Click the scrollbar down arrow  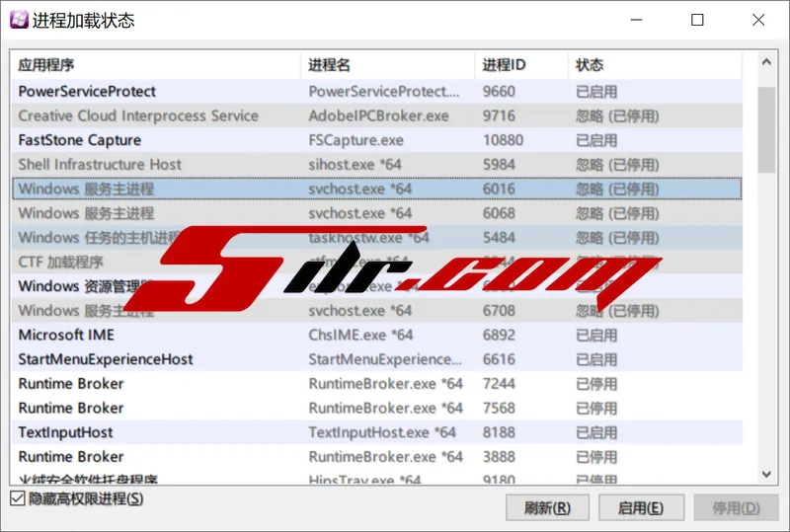(767, 474)
